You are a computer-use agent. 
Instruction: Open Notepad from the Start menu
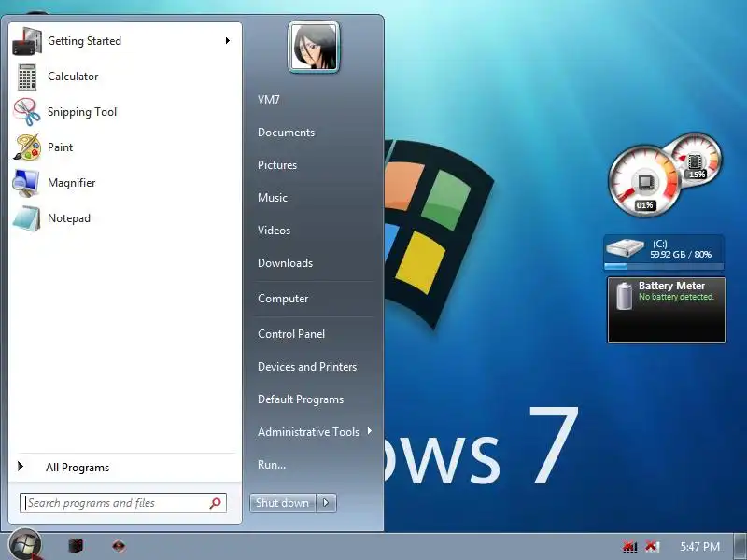coord(125,218)
